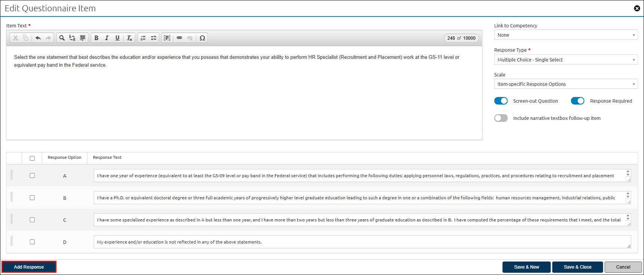Viewport: 644px width, 275px height.
Task: Toggle underline formatting
Action: click(x=117, y=38)
